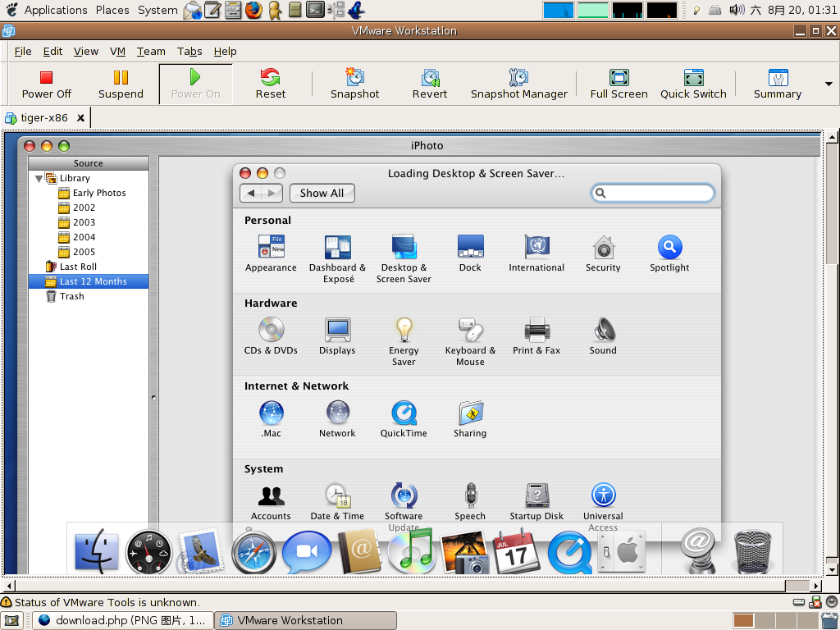Launch Safari from the Mac dock
Image resolution: width=840 pixels, height=630 pixels.
253,552
